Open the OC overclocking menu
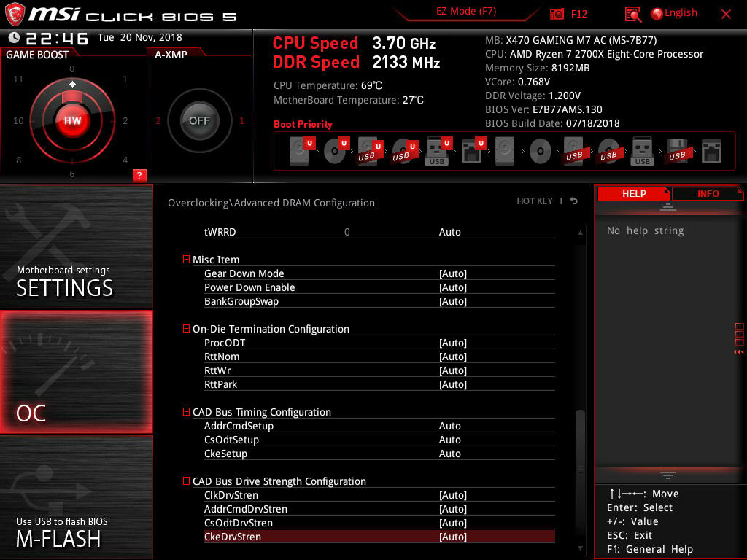Viewport: 747px width, 560px height. pyautogui.click(x=76, y=373)
